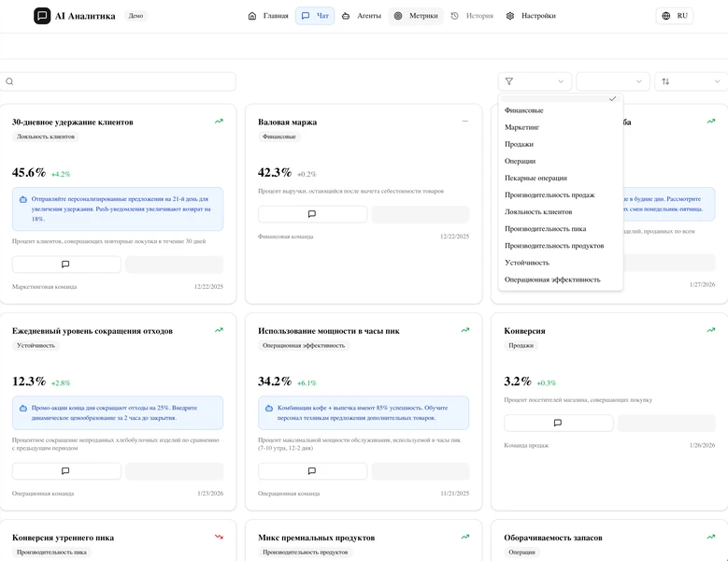Image resolution: width=728 pixels, height=561 pixels.
Task: Filter by Финансовые category
Action: [x=561, y=110]
